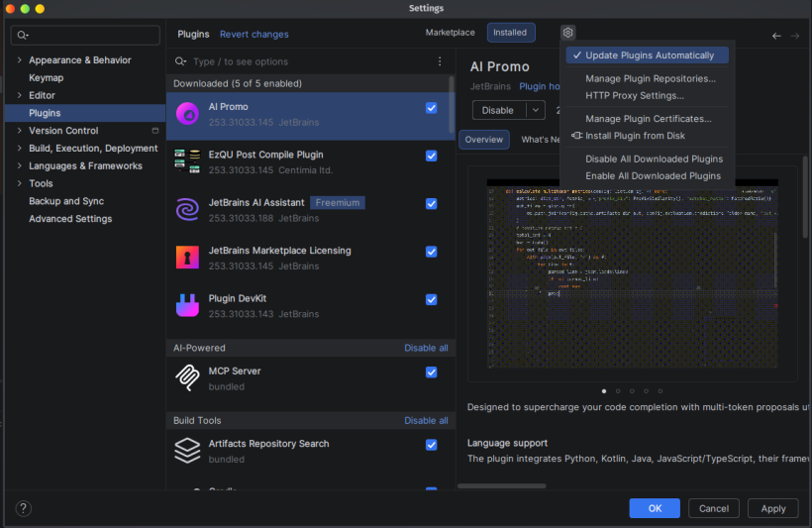Focus the plugin search input field
This screenshot has width=812, height=528.
click(311, 61)
